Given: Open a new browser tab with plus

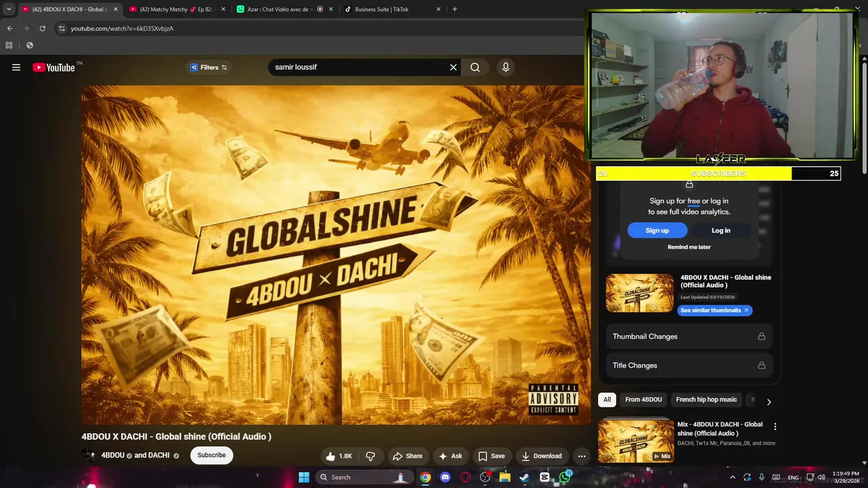Looking at the screenshot, I should click(454, 9).
